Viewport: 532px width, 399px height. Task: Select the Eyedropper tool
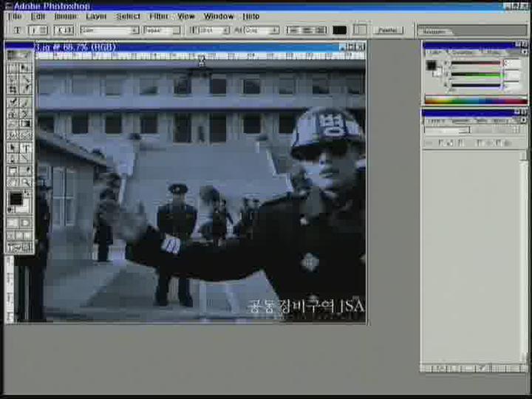[25, 171]
